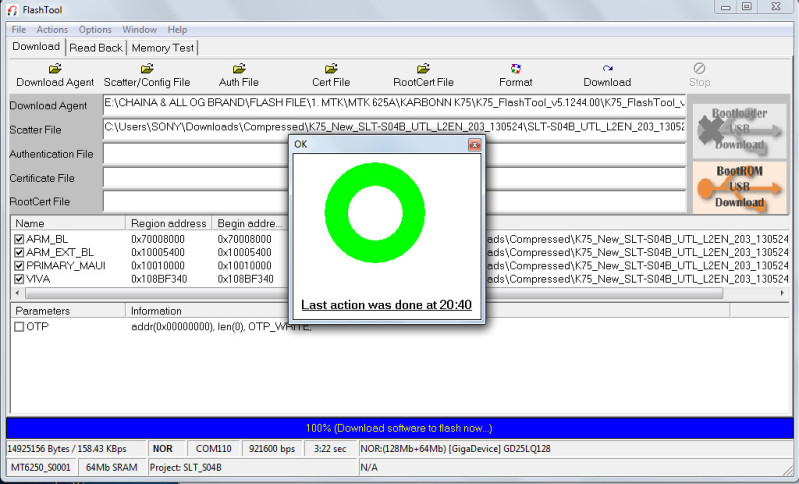Start flashing with the Download toolbar icon
Viewport: 799px width, 484px height.
(607, 68)
